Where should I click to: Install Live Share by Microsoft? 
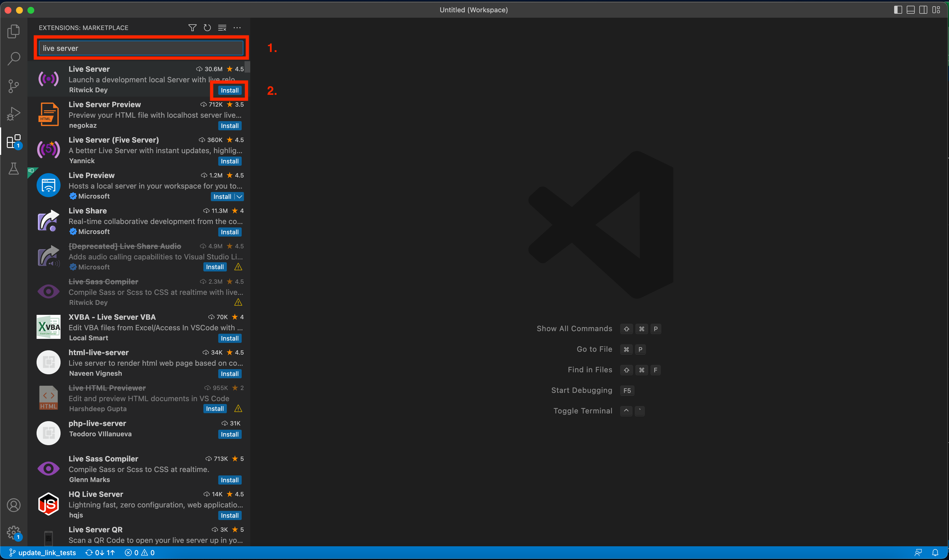[230, 232]
